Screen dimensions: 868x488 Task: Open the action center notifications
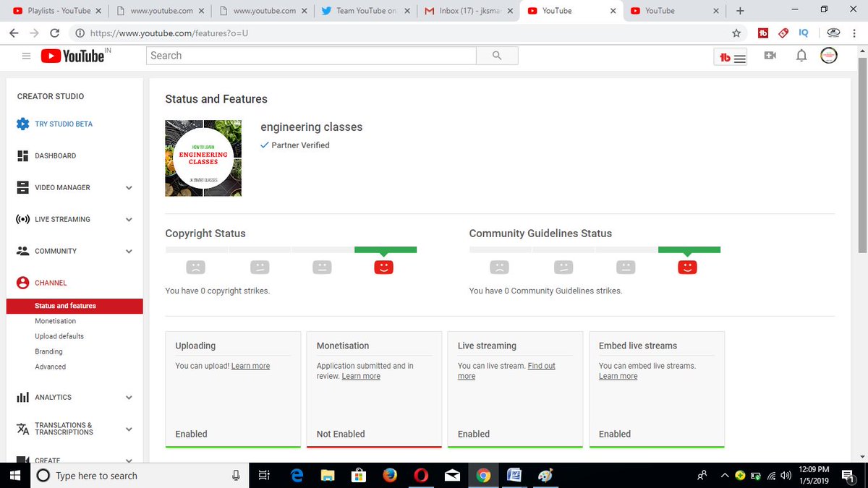click(x=849, y=475)
